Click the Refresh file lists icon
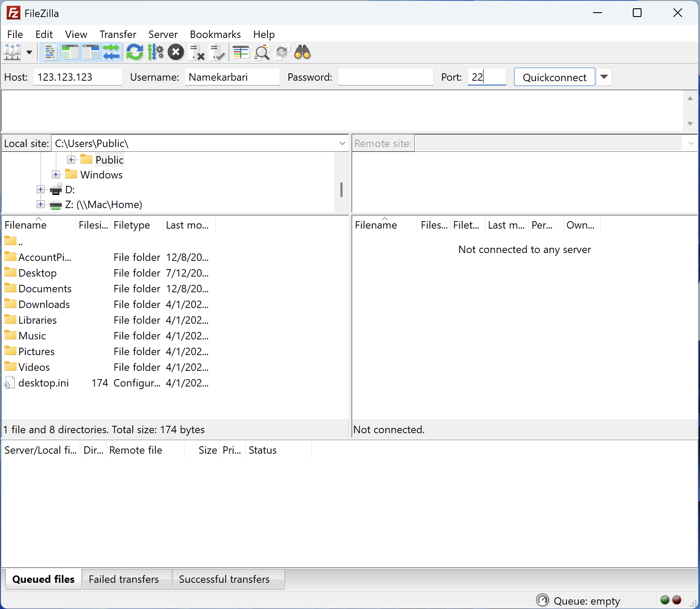Viewport: 700px width, 609px height. 134,52
